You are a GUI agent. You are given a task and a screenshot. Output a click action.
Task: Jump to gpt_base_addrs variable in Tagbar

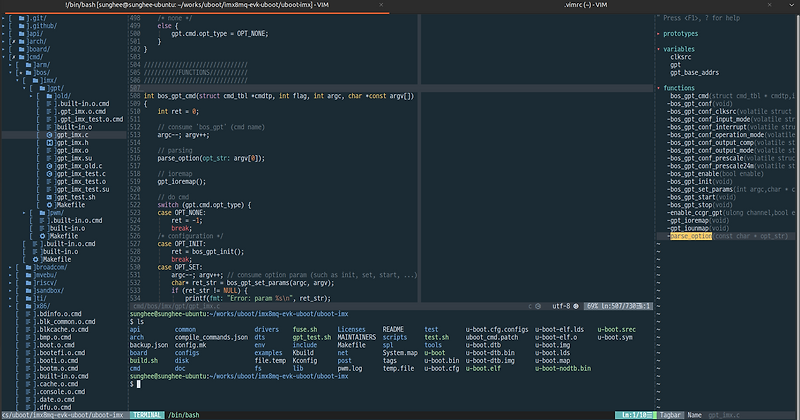(694, 73)
